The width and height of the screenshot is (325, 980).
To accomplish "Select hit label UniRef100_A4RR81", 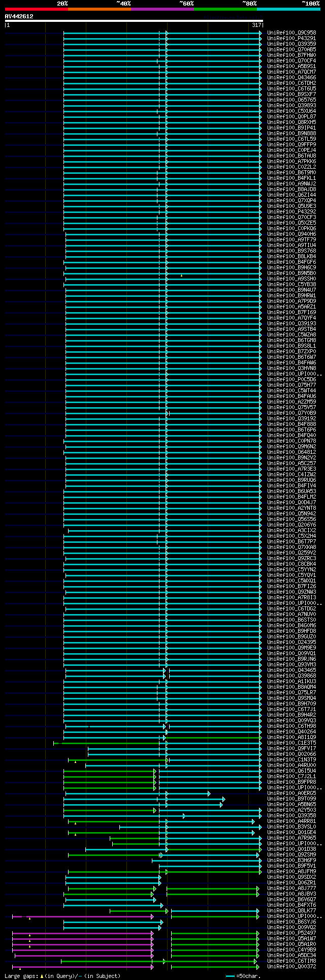I will click(291, 821).
